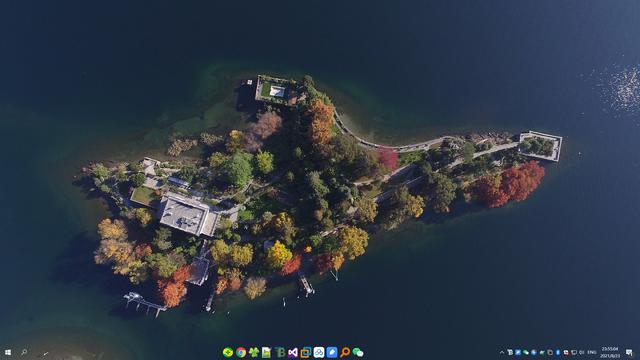Open the white Baidu Netdisk cloud icon

(319, 352)
